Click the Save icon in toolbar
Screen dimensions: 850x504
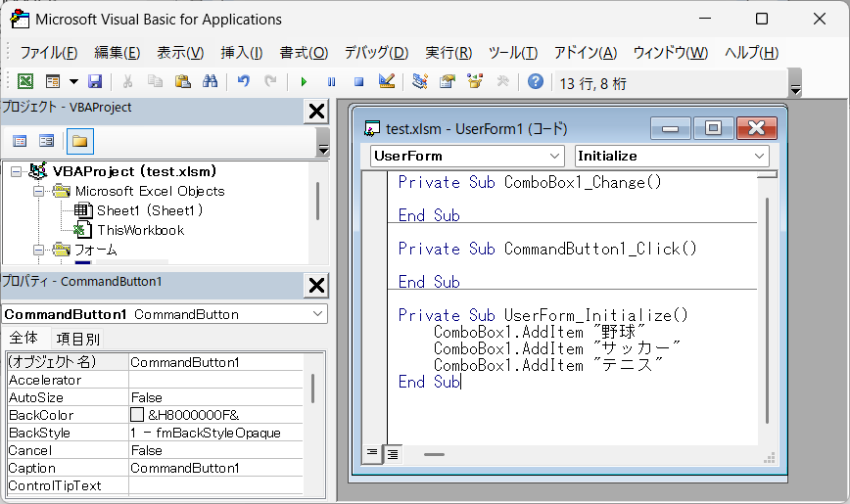click(95, 82)
